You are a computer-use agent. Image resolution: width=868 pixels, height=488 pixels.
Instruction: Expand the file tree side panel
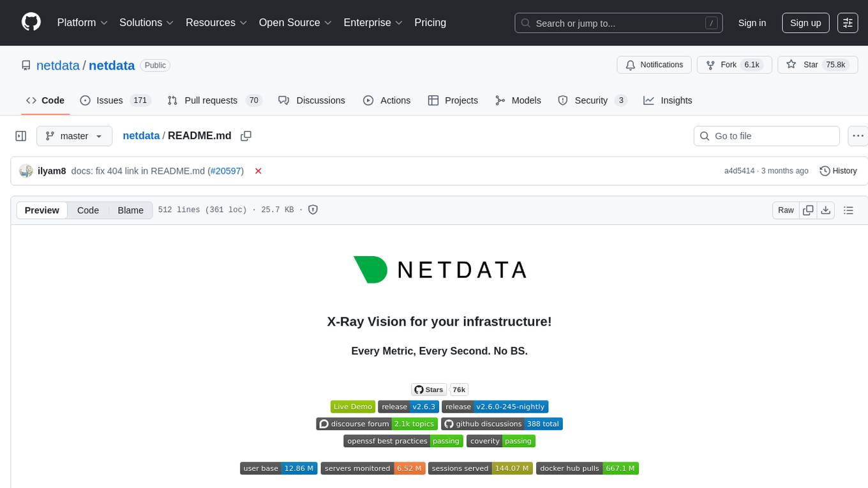click(21, 136)
